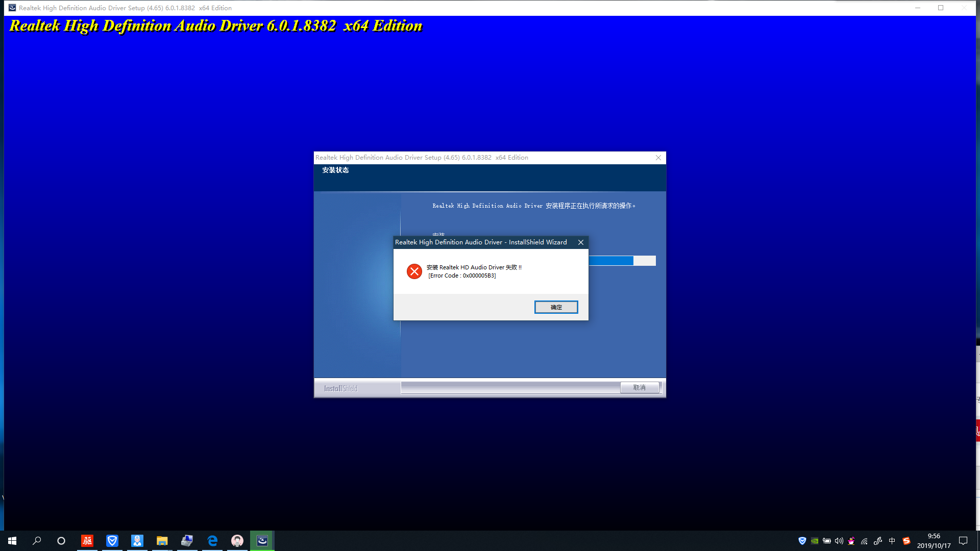
Task: Open the round avatar face app on taskbar
Action: click(x=237, y=541)
